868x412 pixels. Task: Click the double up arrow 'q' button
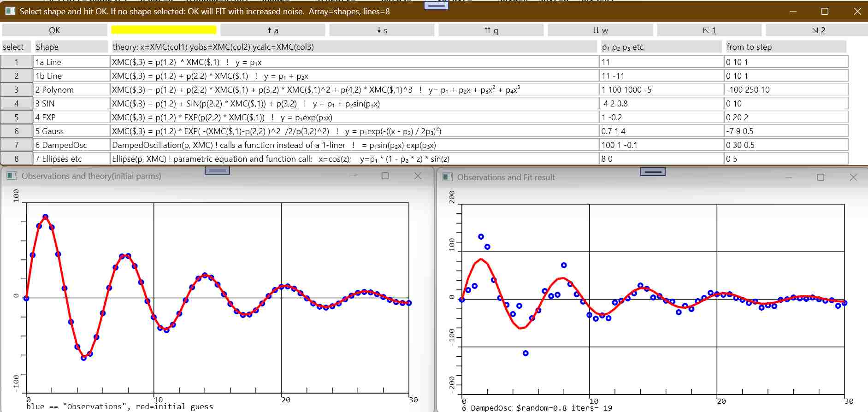tap(491, 30)
